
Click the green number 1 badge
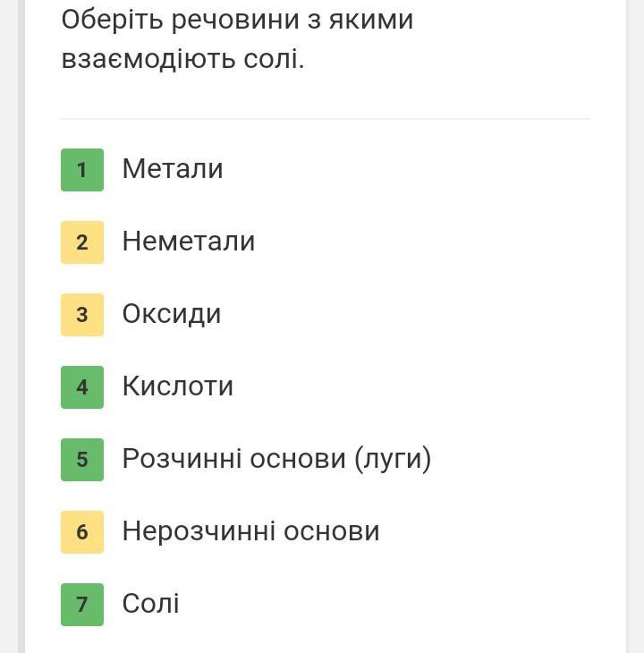82,170
